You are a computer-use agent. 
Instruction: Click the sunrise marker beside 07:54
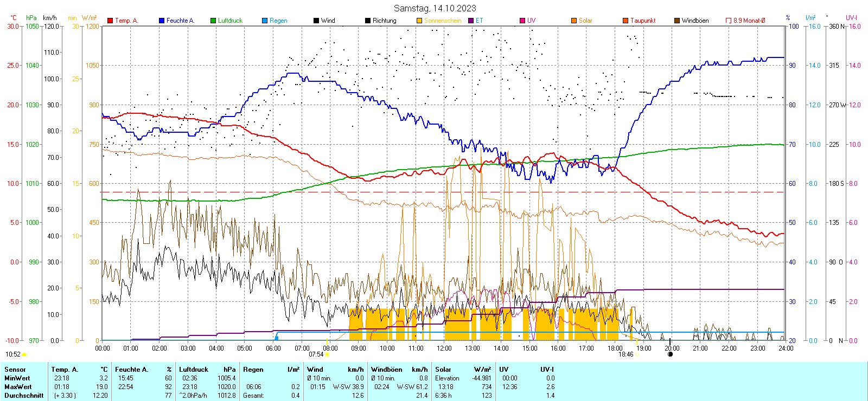point(327,354)
